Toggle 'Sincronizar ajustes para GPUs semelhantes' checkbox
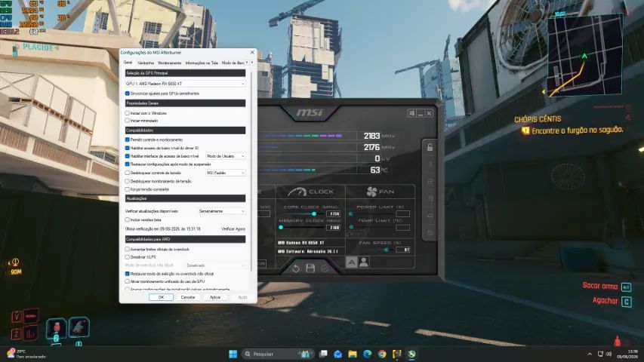 point(128,94)
